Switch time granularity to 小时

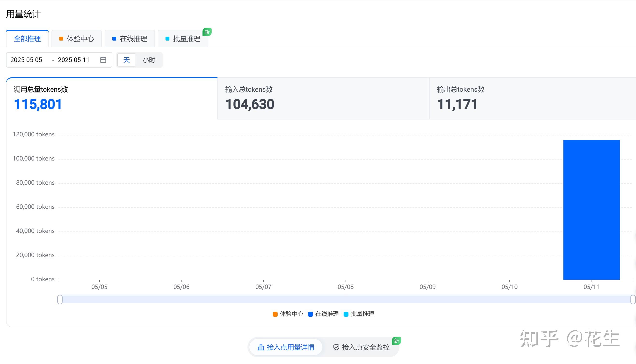[149, 60]
